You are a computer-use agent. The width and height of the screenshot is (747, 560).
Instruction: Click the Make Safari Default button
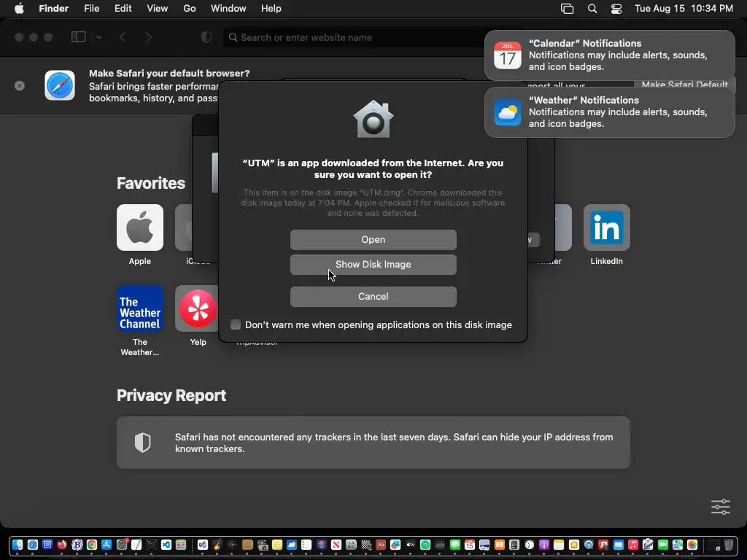point(684,85)
